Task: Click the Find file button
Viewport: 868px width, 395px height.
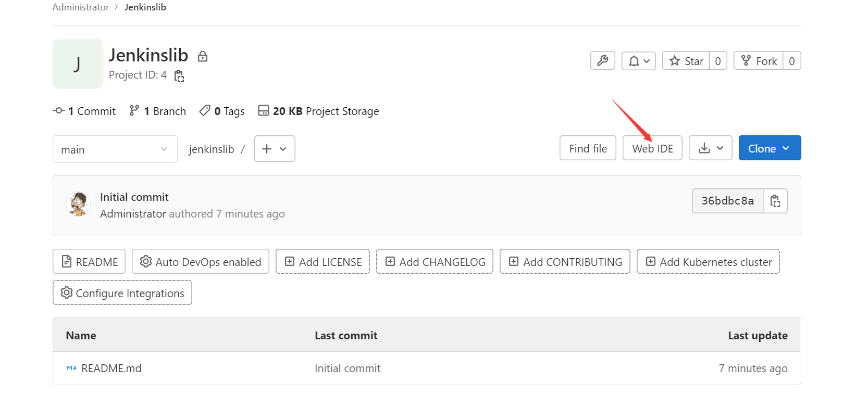Action: (x=588, y=148)
